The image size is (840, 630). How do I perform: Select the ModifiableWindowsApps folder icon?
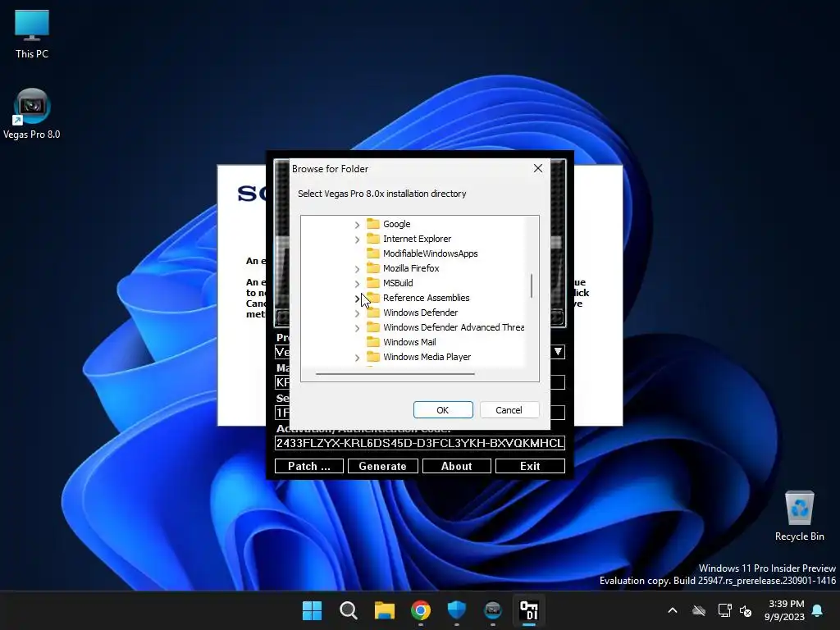point(373,253)
